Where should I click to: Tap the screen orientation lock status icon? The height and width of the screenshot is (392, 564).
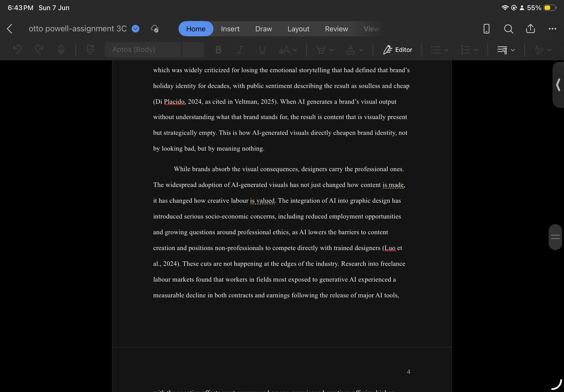pyautogui.click(x=514, y=8)
